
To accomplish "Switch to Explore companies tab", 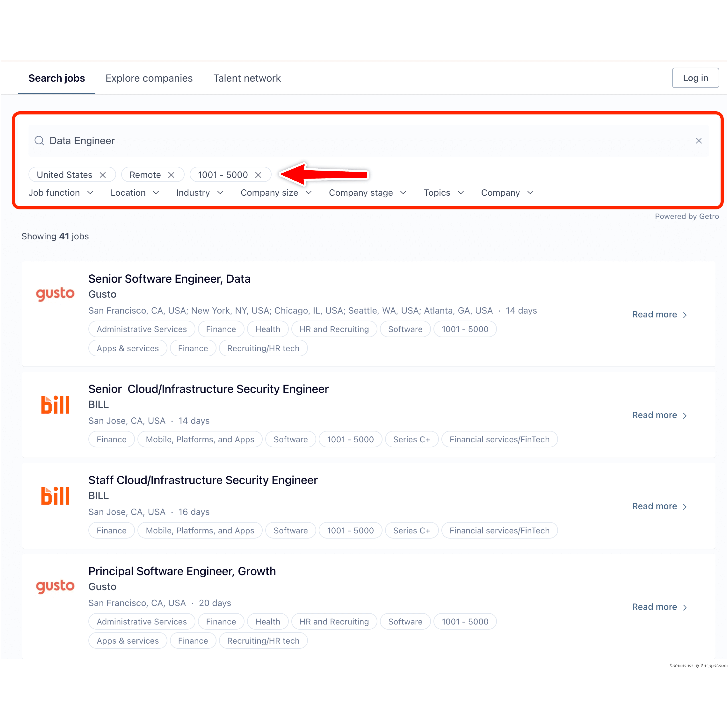I will pyautogui.click(x=149, y=78).
